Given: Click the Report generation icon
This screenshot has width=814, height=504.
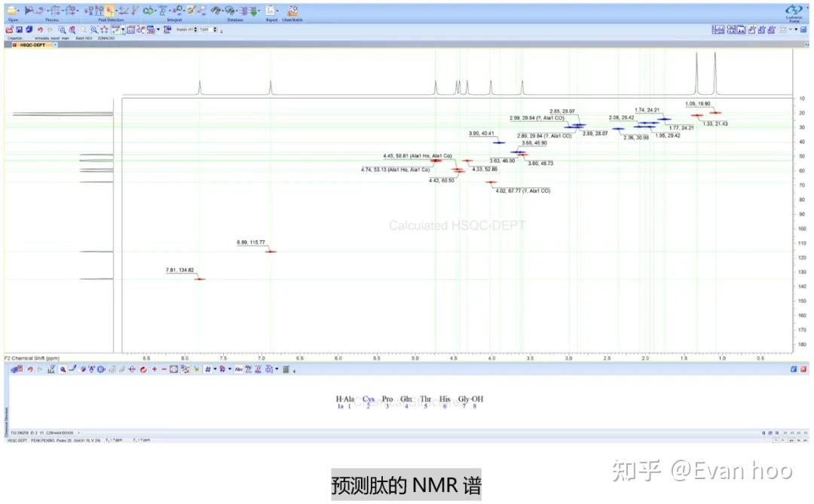Looking at the screenshot, I should click(269, 11).
